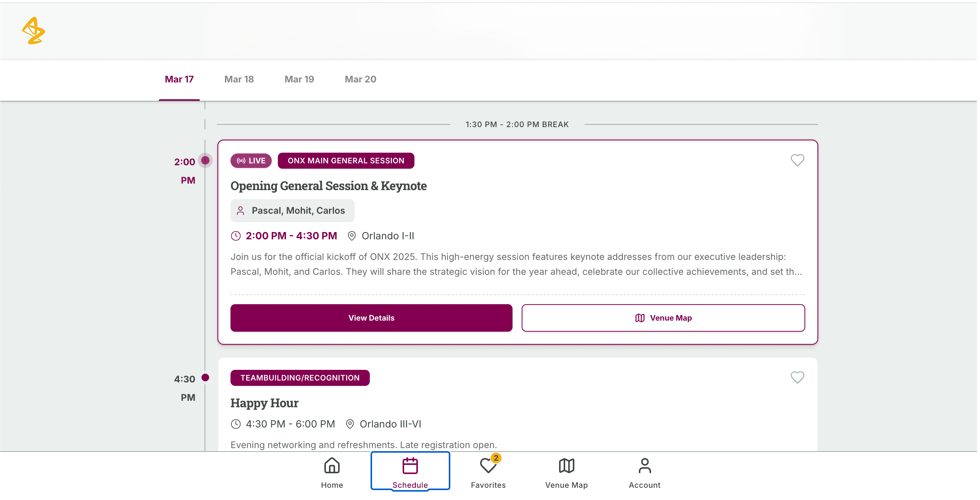980x500 pixels.
Task: Open the Home screen from bottom navigation
Action: point(331,471)
